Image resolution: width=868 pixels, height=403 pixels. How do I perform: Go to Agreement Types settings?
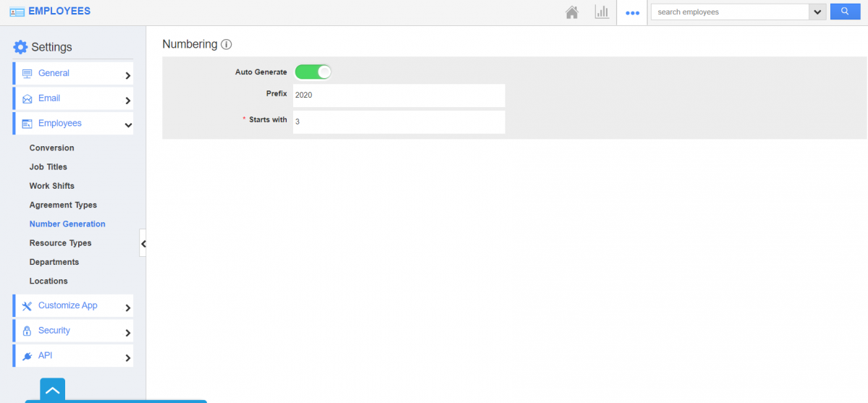[63, 205]
